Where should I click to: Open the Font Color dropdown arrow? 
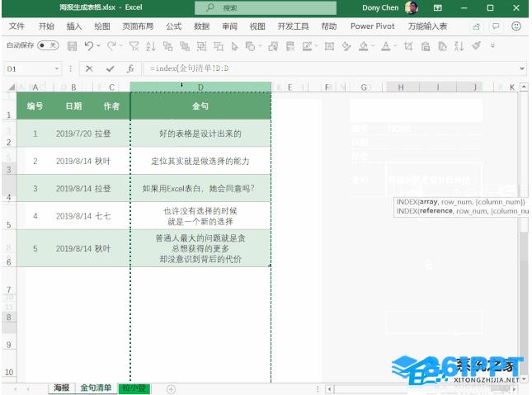point(395,45)
